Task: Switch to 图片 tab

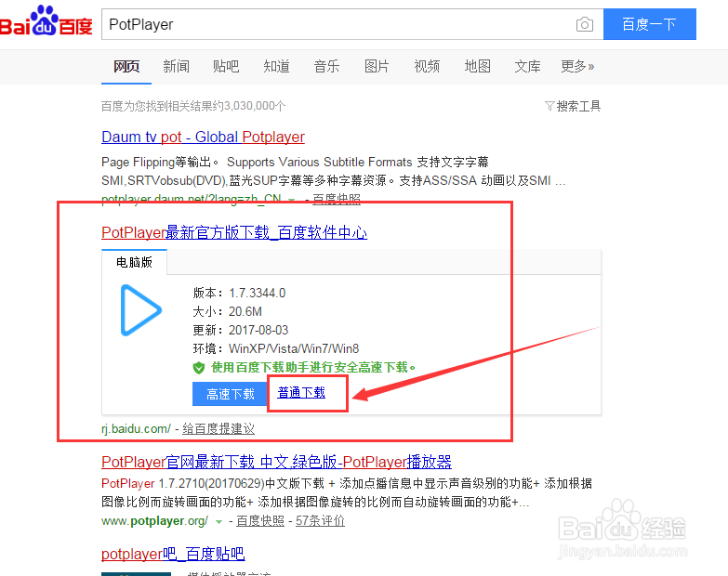Action: point(377,66)
